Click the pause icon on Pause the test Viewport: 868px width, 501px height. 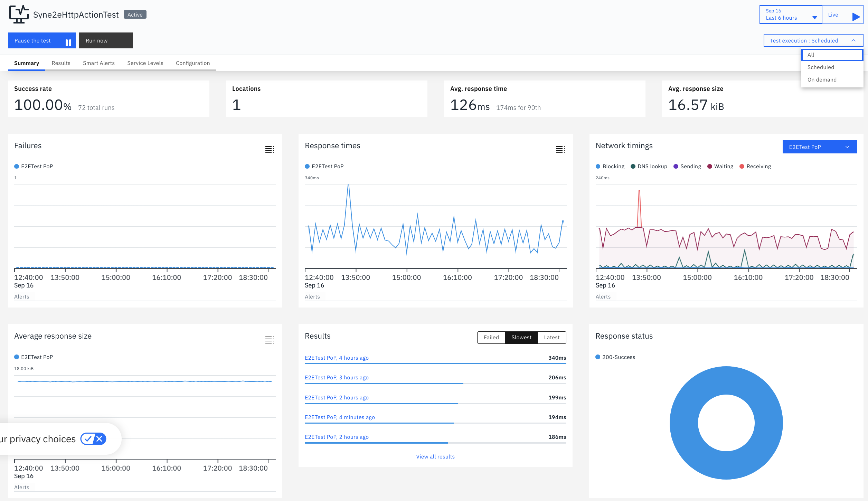click(x=68, y=42)
